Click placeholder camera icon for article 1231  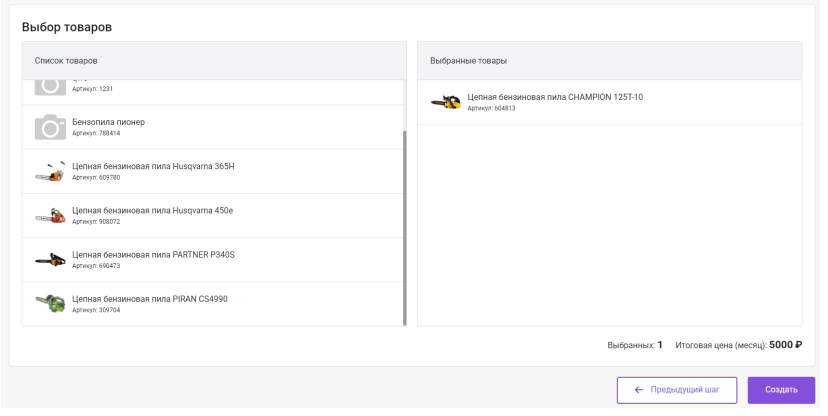(50, 88)
